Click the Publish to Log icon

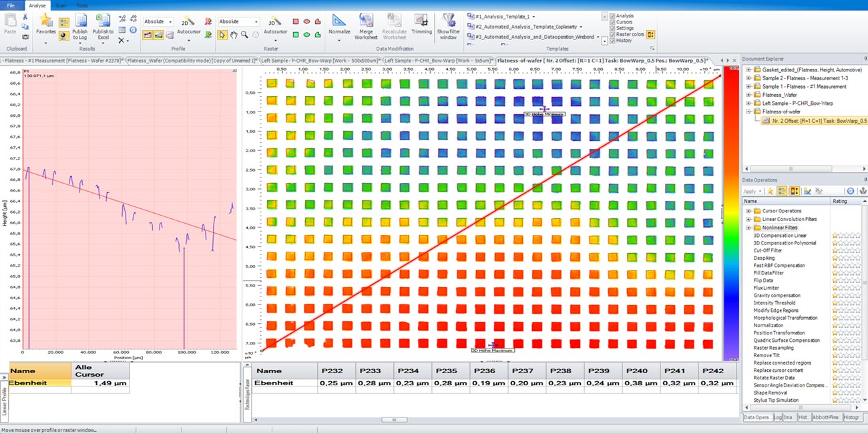pyautogui.click(x=80, y=21)
